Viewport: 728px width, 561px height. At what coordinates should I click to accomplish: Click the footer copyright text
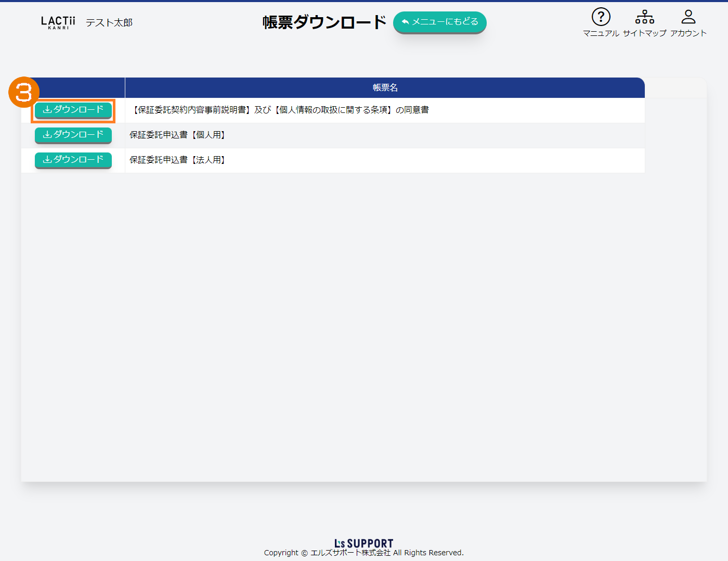pyautogui.click(x=363, y=553)
